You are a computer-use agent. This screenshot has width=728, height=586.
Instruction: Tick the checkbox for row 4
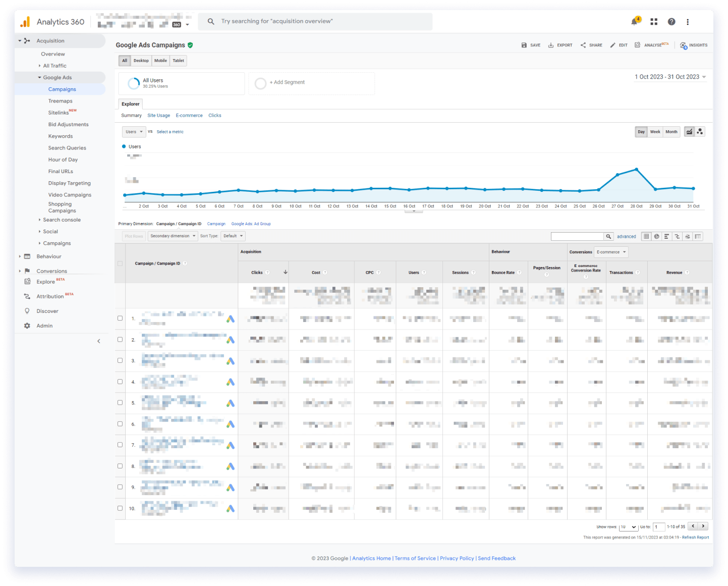pyautogui.click(x=120, y=382)
